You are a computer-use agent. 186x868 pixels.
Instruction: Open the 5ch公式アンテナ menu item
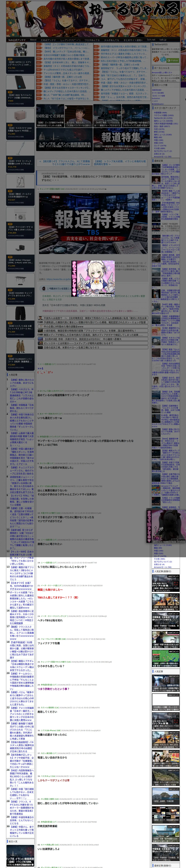[x=17, y=40]
